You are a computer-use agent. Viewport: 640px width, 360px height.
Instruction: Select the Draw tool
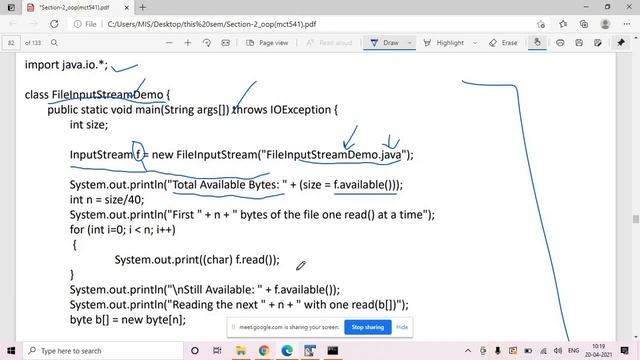(384, 42)
